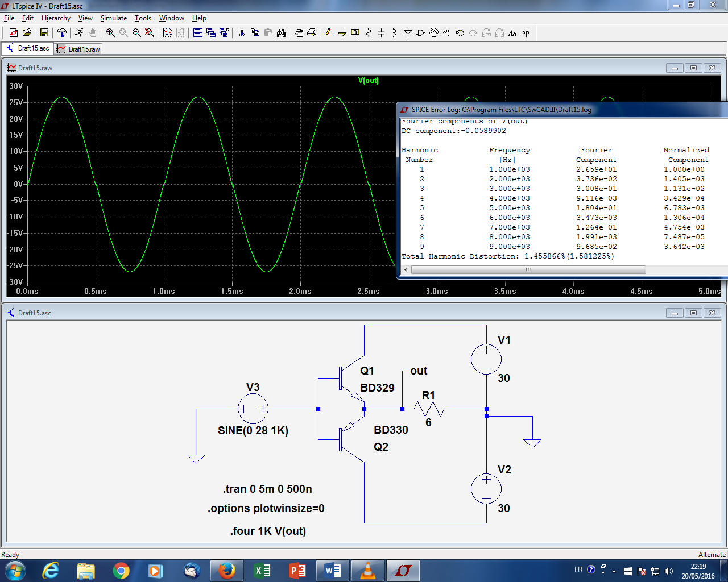728x582 pixels.
Task: Click Fourier component value 2.659e+01
Action: coord(596,169)
